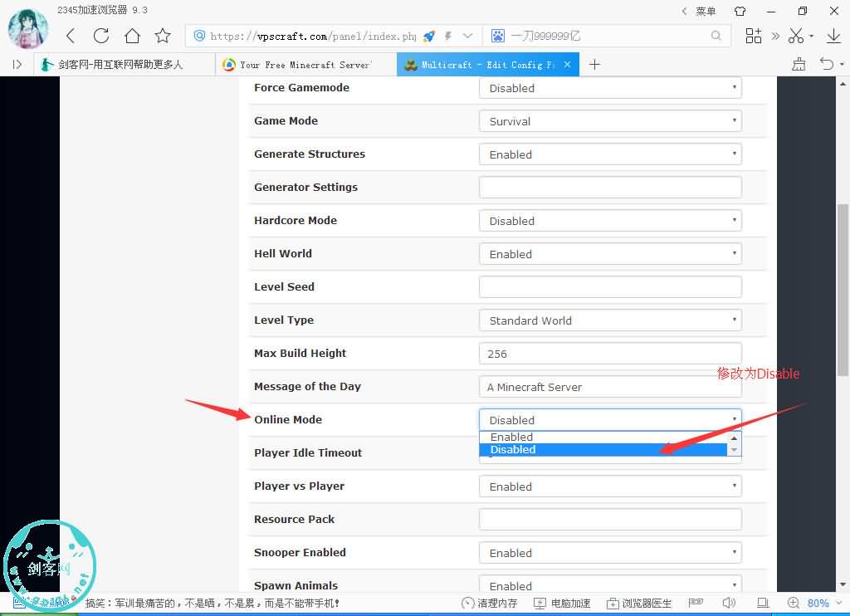The width and height of the screenshot is (850, 616).
Task: Open the Game Mode Survival dropdown
Action: 610,121
